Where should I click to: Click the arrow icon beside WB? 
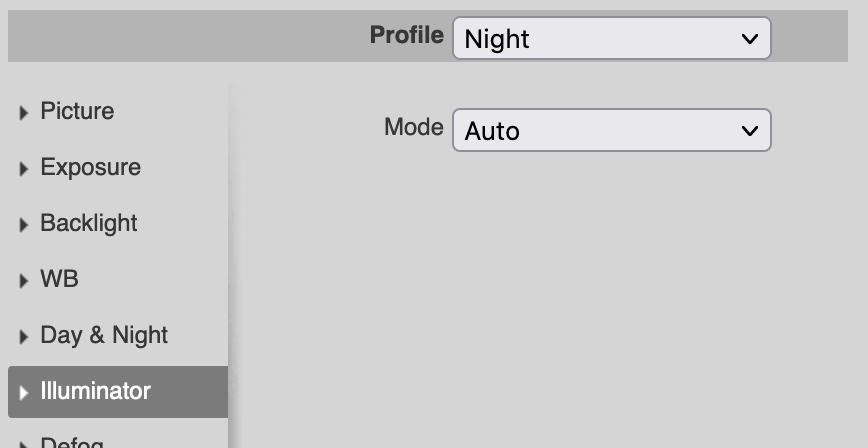[x=23, y=281]
